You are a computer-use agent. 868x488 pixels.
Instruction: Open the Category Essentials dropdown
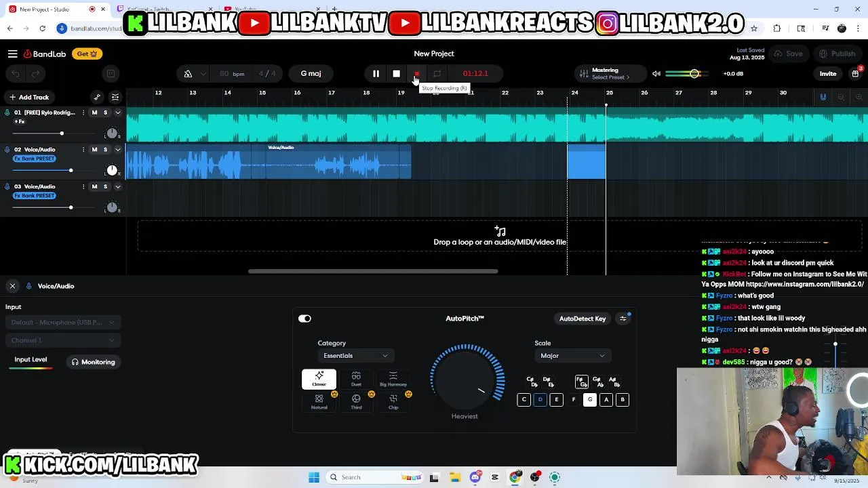[355, 356]
